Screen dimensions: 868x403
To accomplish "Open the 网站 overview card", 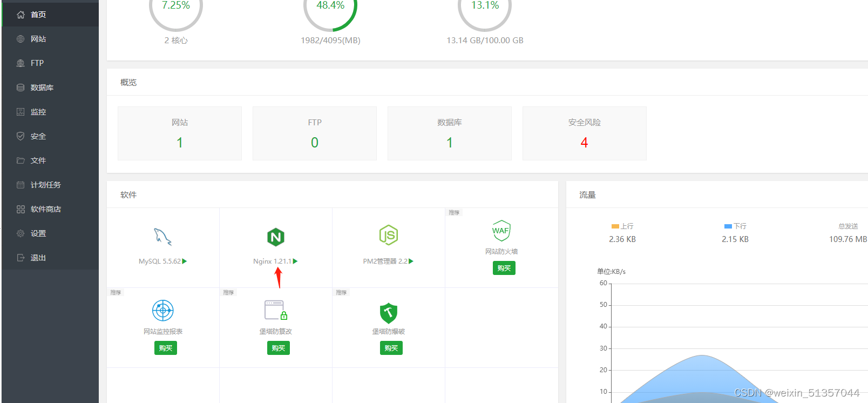I will pos(180,133).
